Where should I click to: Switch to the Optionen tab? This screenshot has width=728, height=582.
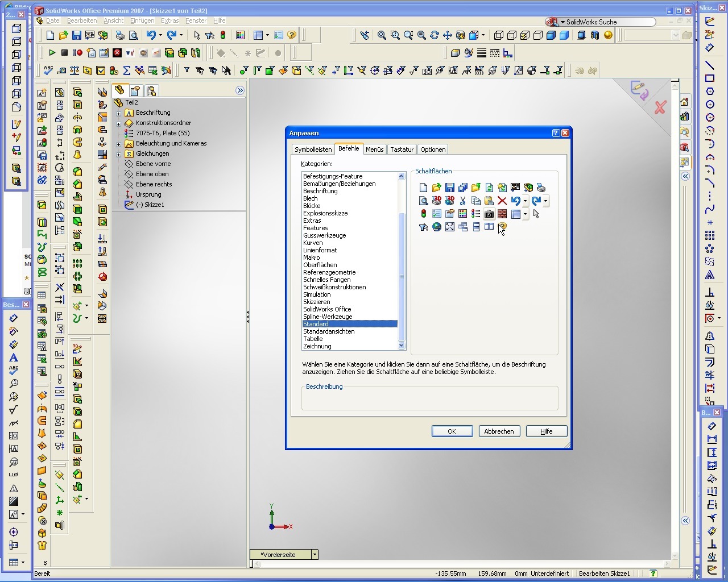click(433, 149)
